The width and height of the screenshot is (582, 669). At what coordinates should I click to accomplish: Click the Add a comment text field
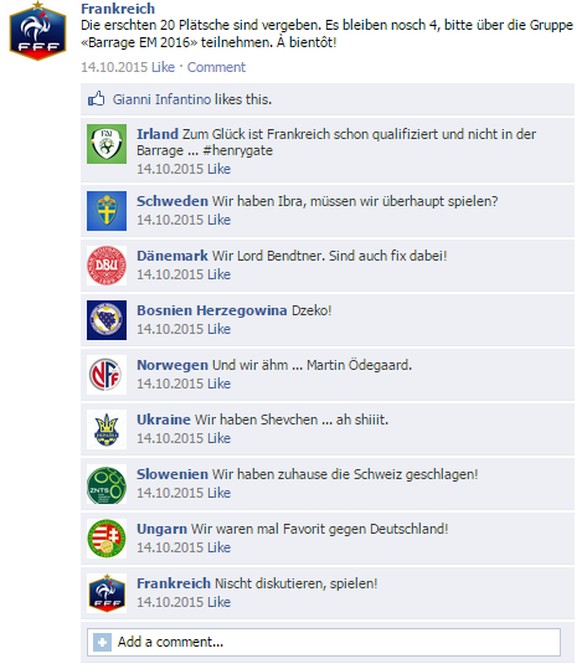[324, 642]
